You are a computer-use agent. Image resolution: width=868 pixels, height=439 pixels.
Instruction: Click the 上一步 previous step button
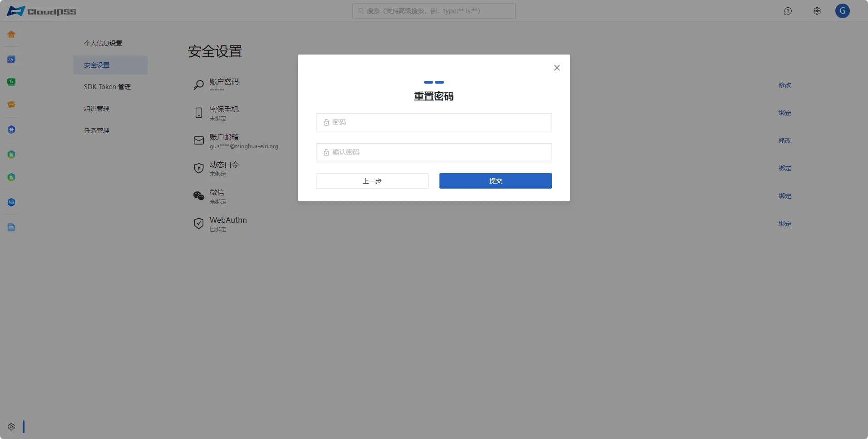click(x=372, y=181)
